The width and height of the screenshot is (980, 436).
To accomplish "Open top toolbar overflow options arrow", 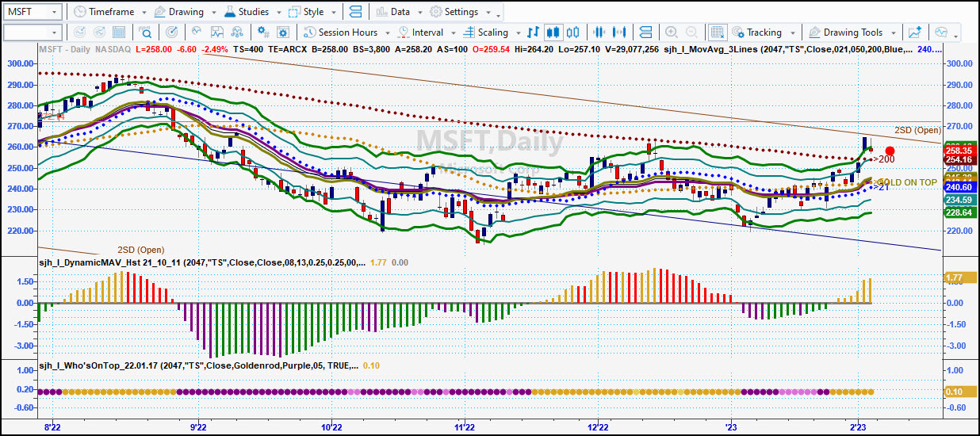I will pyautogui.click(x=499, y=14).
